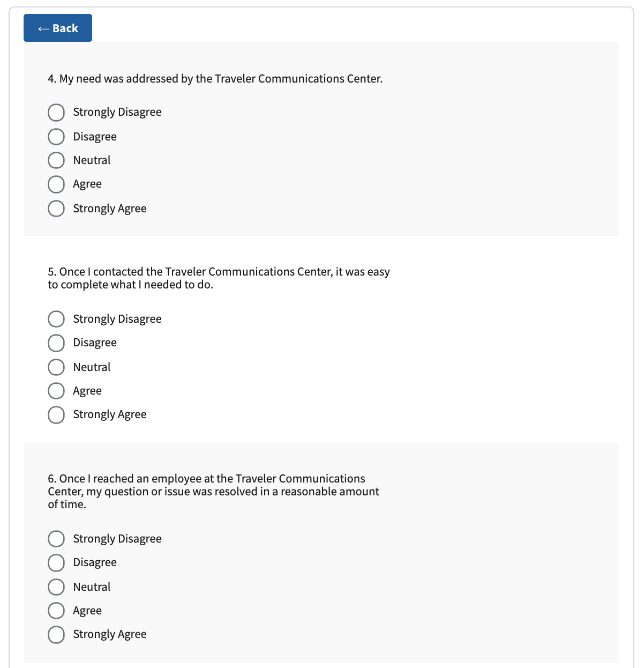Mark Neutral for question 5

56,367
